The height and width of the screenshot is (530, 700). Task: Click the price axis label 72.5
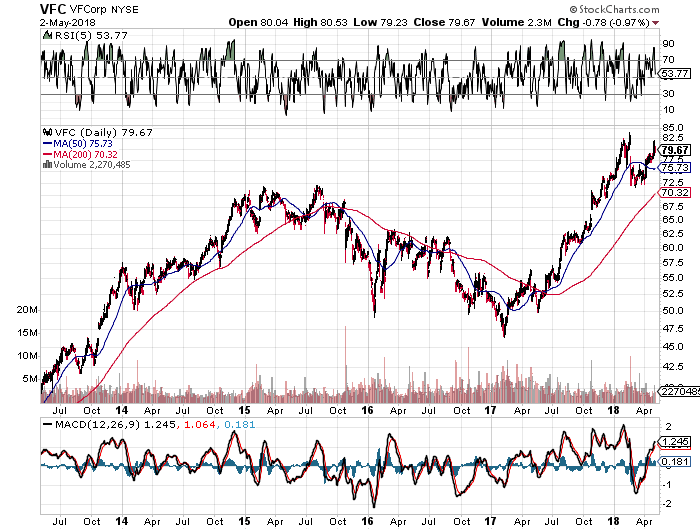tap(673, 183)
